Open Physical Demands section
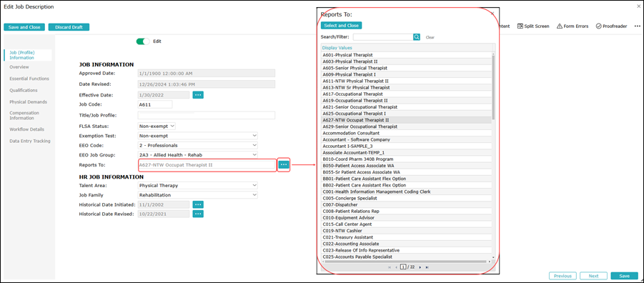644x283 pixels. click(29, 101)
